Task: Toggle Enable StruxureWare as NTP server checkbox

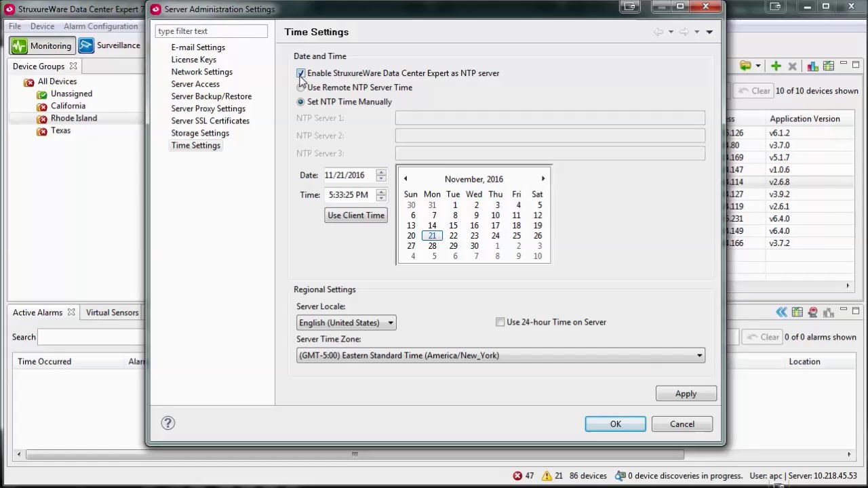Action: [300, 73]
